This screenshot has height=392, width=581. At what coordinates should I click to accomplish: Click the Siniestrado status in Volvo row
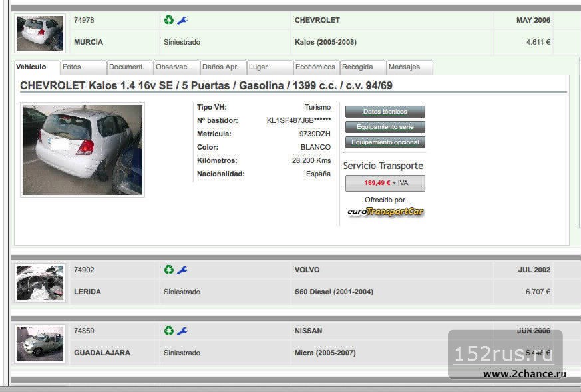(x=182, y=292)
